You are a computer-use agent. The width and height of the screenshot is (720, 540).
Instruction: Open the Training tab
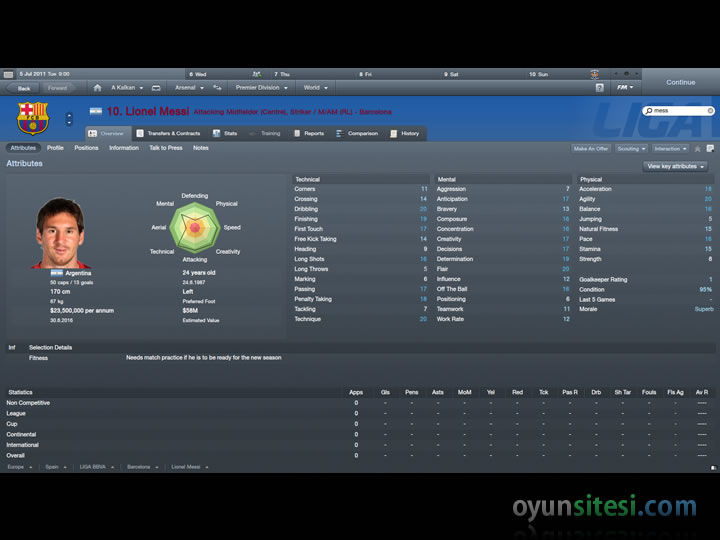[265, 134]
